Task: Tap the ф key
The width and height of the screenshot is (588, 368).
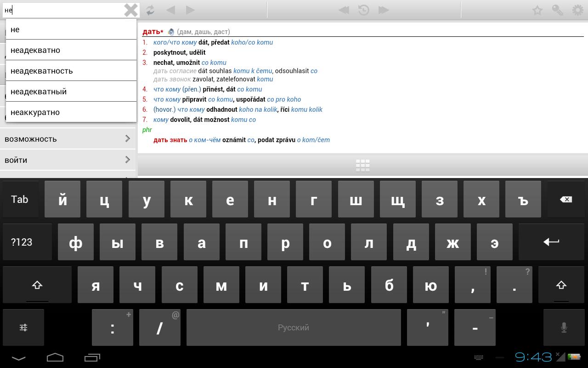Action: click(76, 242)
